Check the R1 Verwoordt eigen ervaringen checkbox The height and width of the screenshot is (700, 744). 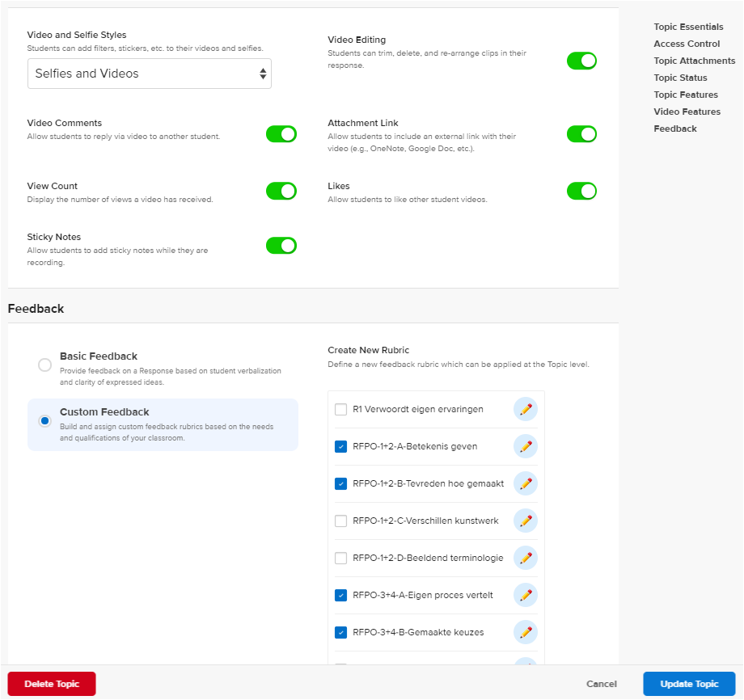(x=341, y=410)
